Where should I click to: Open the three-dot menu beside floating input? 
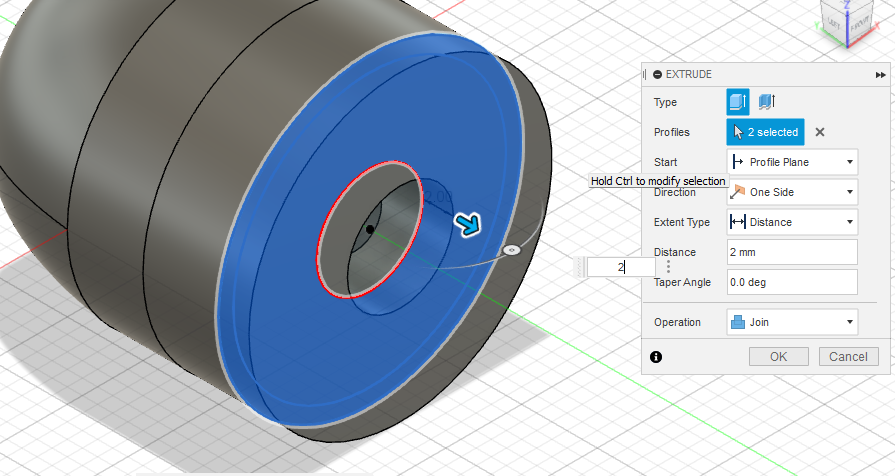point(668,267)
